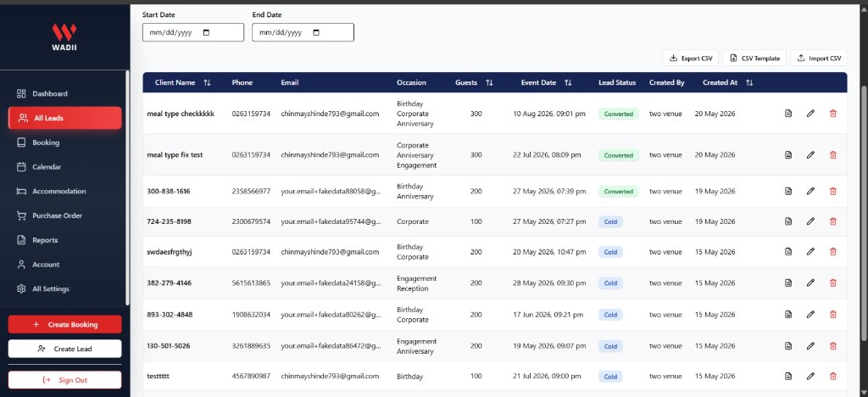Open Account in sidebar
This screenshot has height=397, width=868.
[x=64, y=264]
